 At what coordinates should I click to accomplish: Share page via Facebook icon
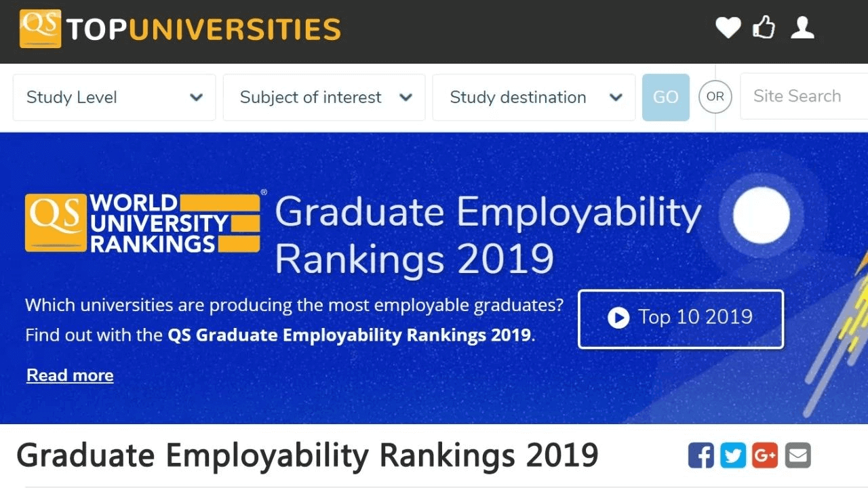click(701, 455)
